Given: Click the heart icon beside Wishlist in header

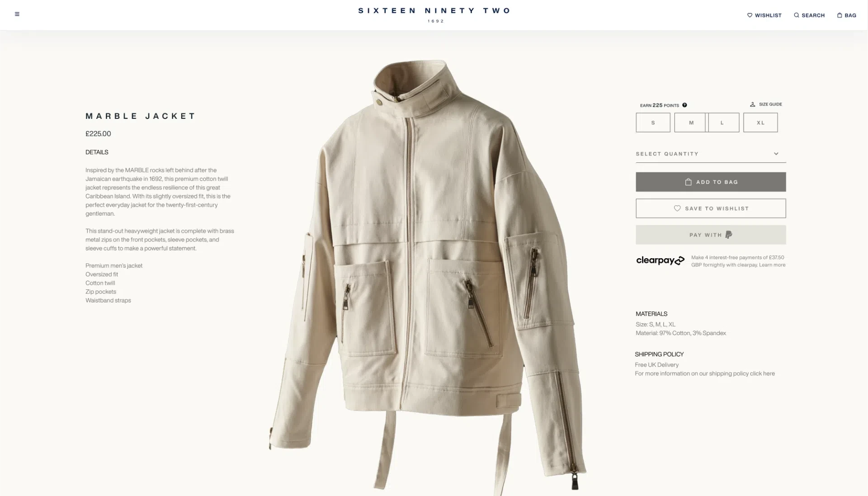Looking at the screenshot, I should (750, 15).
